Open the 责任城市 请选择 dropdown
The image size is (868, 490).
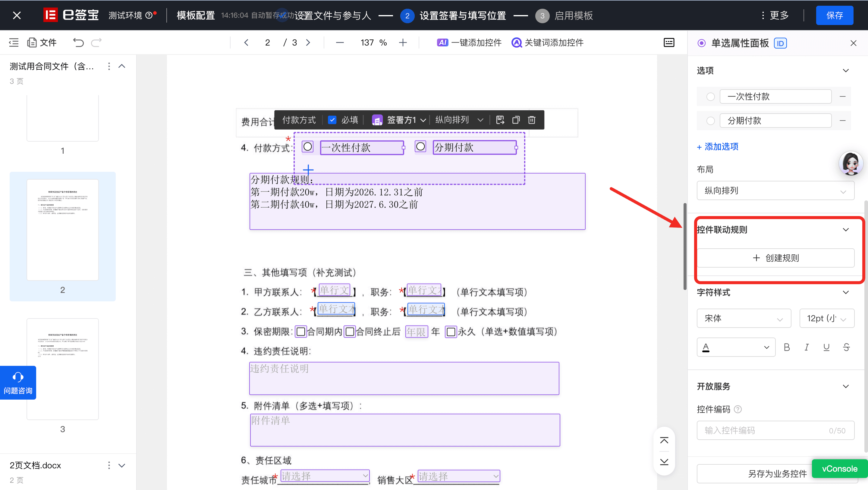click(325, 476)
